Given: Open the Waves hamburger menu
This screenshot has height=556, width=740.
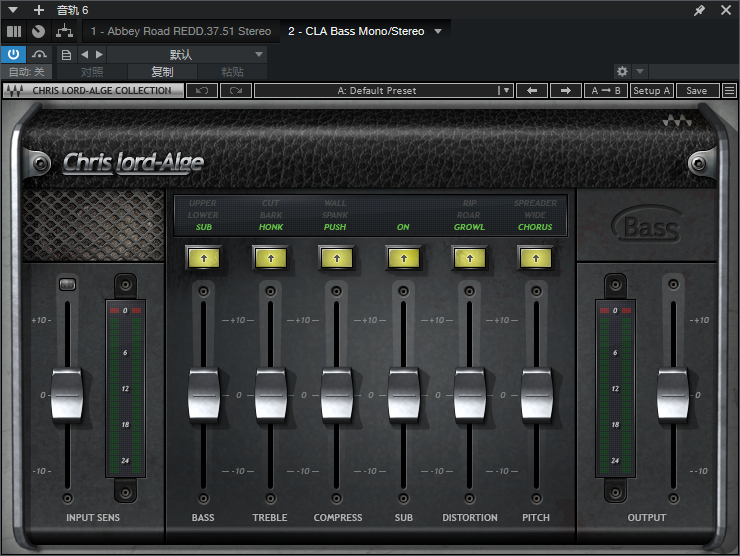Looking at the screenshot, I should click(730, 91).
